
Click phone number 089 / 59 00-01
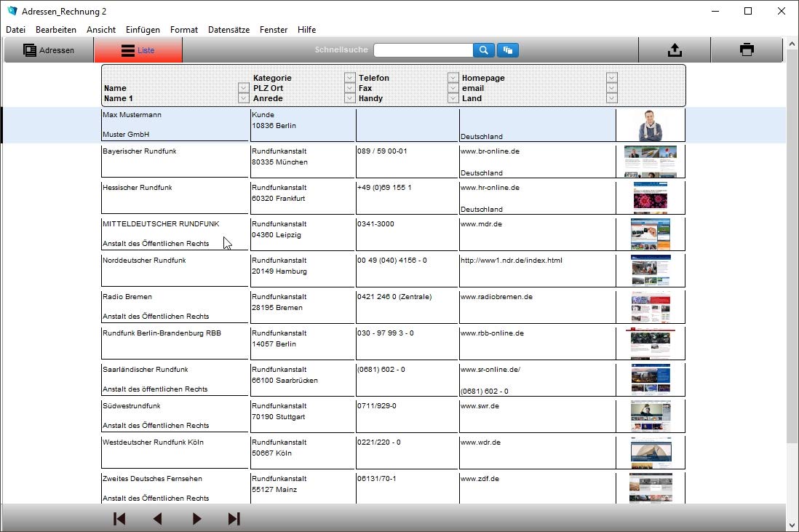pyautogui.click(x=382, y=151)
